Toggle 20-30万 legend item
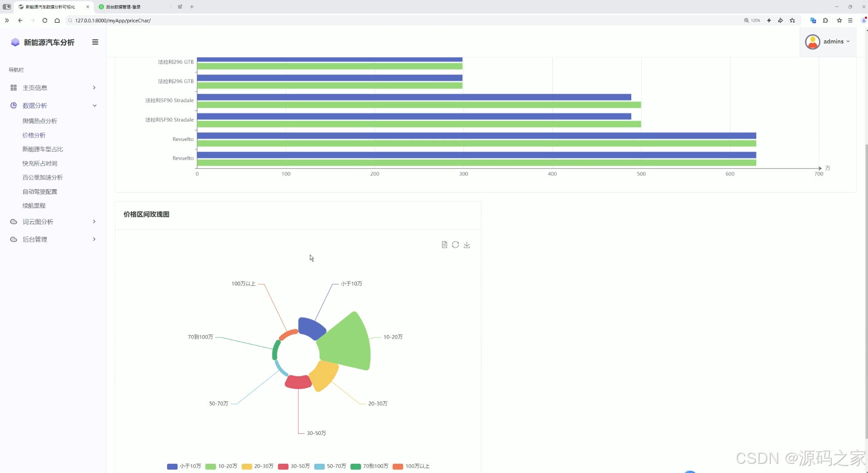 (x=258, y=466)
